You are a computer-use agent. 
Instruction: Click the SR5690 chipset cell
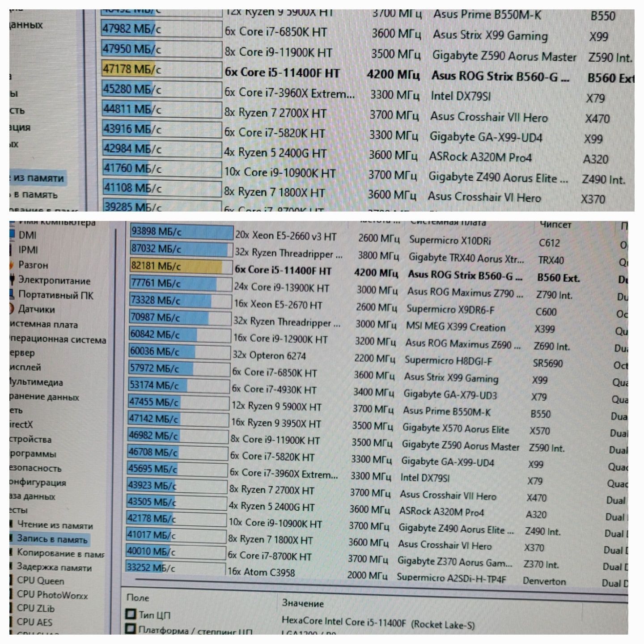[x=548, y=363]
